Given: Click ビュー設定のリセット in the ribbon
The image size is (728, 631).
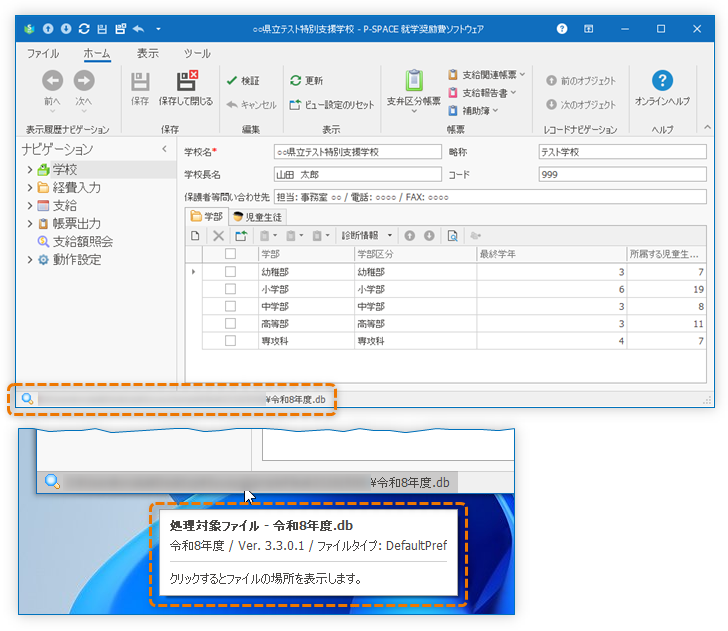Looking at the screenshot, I should 332,105.
